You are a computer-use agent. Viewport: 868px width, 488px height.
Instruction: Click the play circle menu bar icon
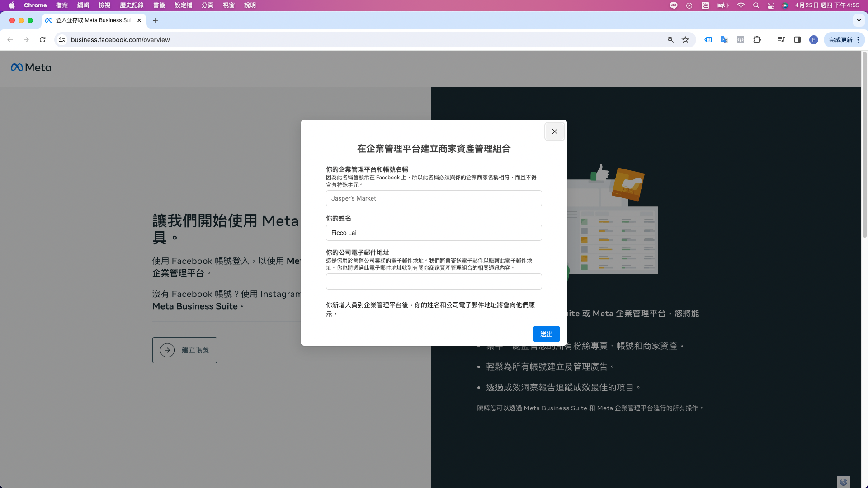pyautogui.click(x=689, y=5)
